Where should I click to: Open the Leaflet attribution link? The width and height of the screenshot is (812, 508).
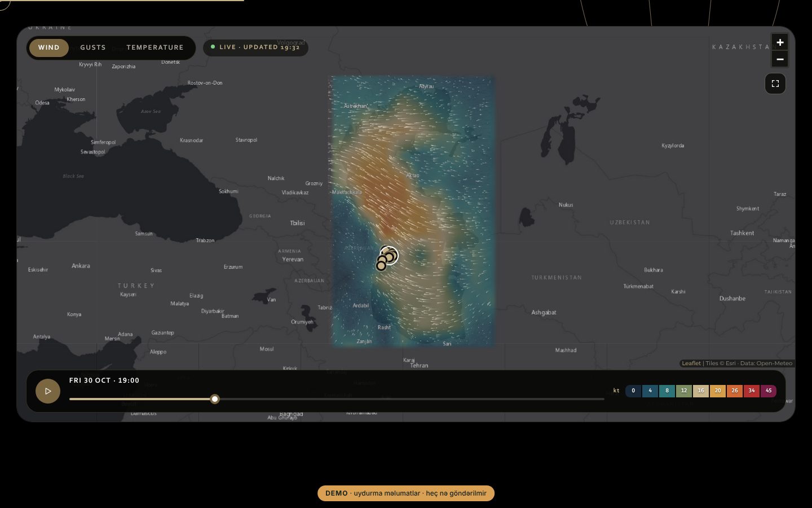coord(691,364)
